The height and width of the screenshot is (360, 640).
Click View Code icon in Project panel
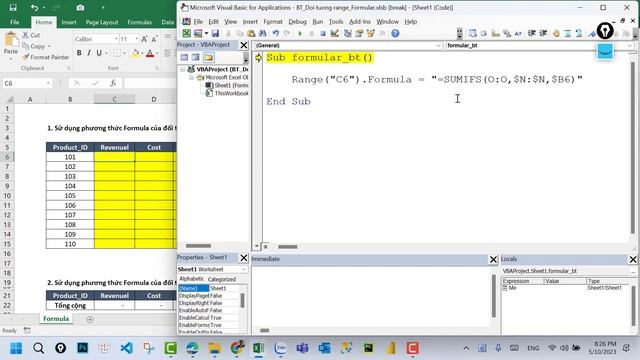[x=184, y=57]
